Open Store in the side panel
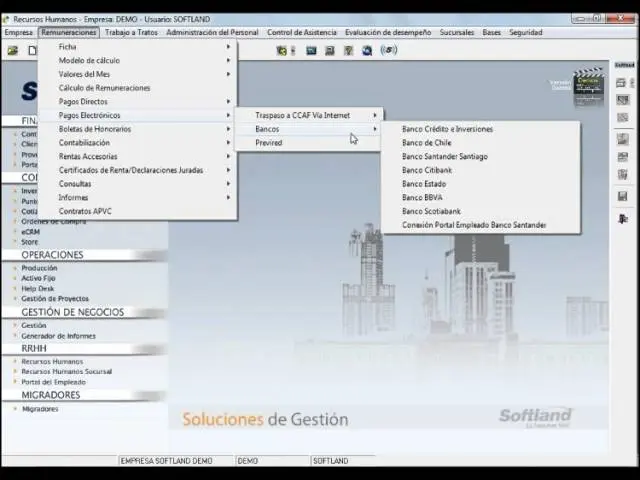Image resolution: width=640 pixels, height=480 pixels. tap(30, 242)
